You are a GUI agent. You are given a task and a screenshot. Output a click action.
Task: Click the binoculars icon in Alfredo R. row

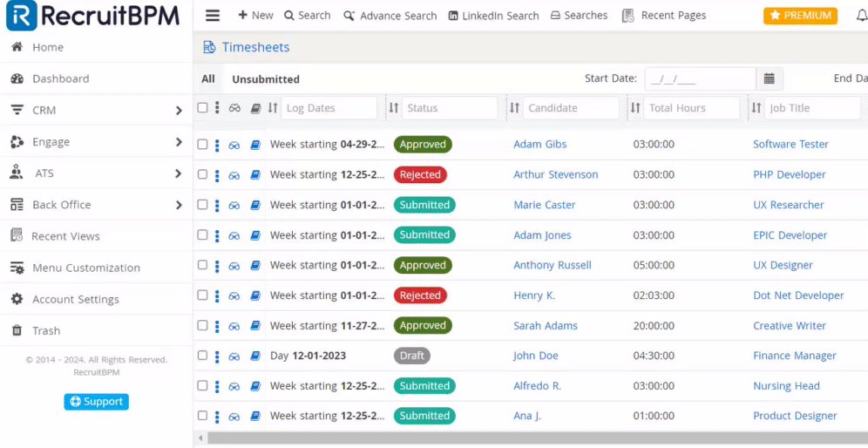(x=234, y=386)
